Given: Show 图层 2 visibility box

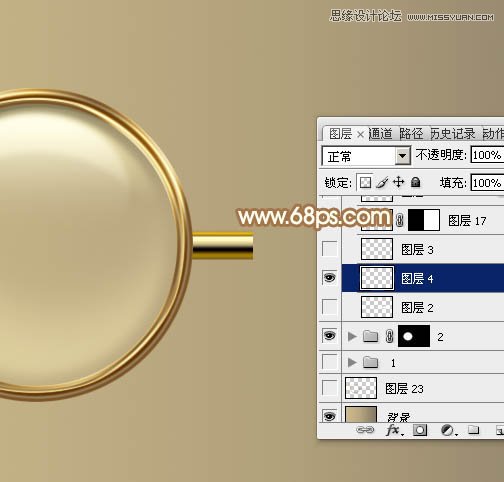Looking at the screenshot, I should click(x=329, y=307).
